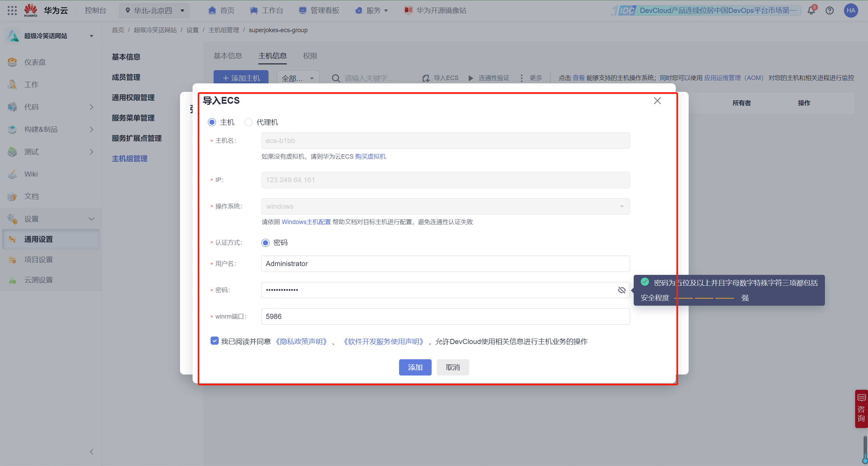The image size is (868, 466).
Task: Collapse the left sidebar arrow
Action: 91,452
